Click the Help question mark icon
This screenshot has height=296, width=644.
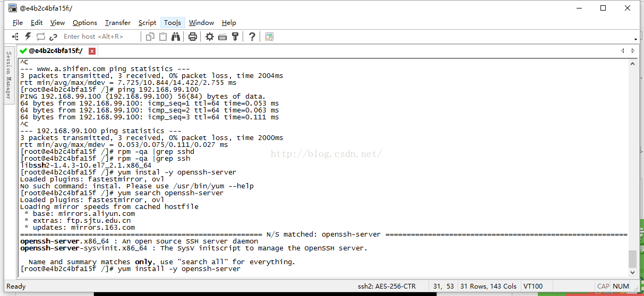tap(252, 37)
